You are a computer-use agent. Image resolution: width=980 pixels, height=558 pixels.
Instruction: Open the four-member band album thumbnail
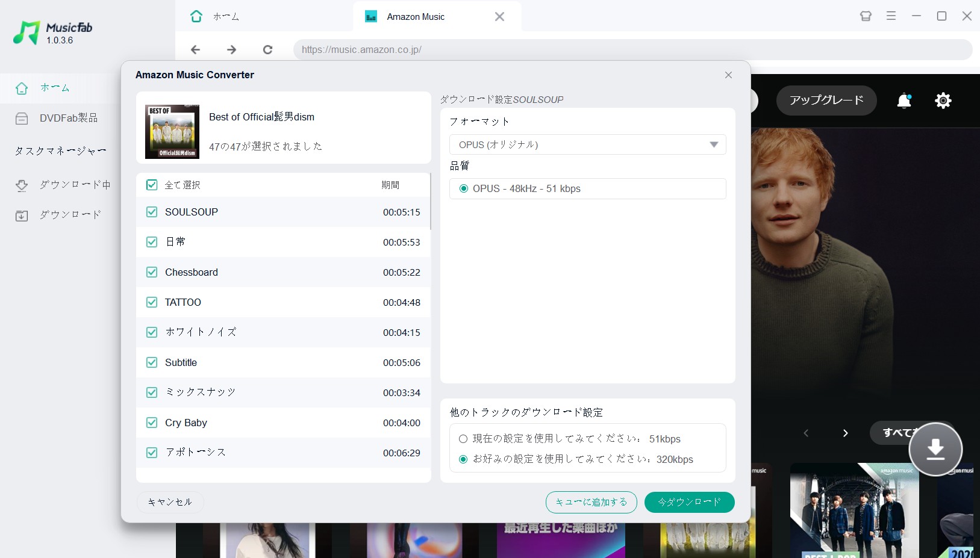854,510
